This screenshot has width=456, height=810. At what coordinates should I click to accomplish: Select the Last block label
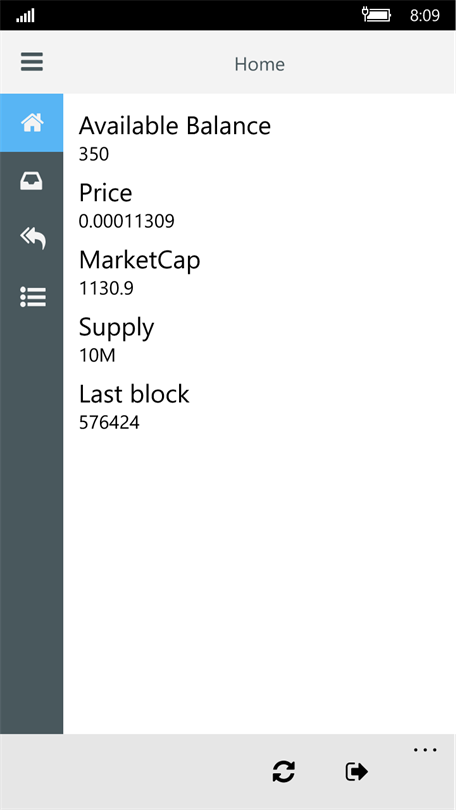[134, 395]
